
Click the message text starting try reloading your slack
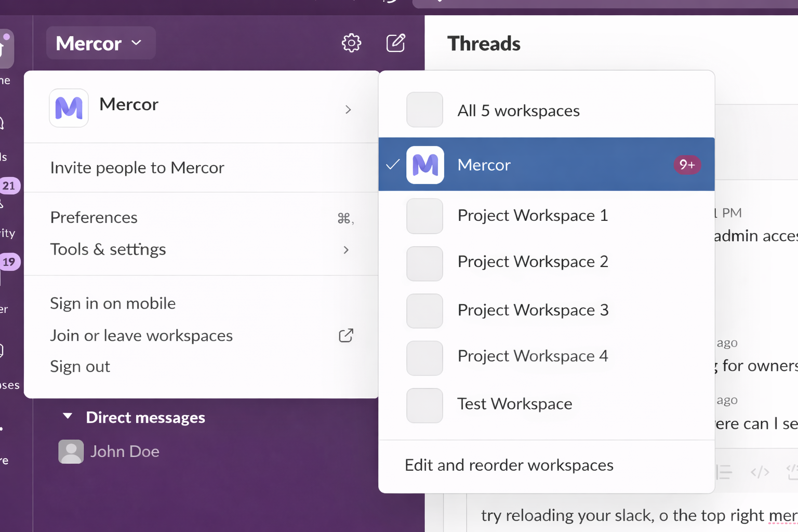[639, 515]
